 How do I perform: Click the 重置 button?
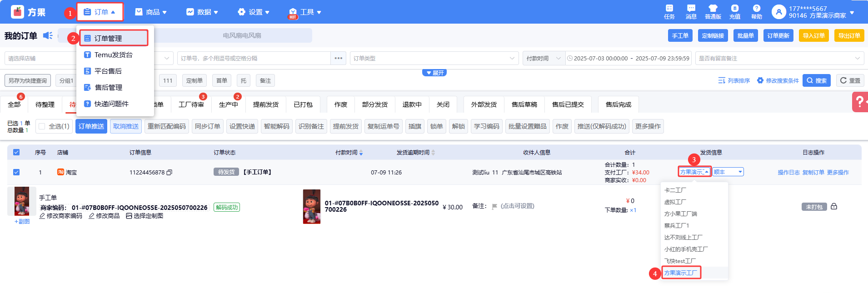coord(850,80)
